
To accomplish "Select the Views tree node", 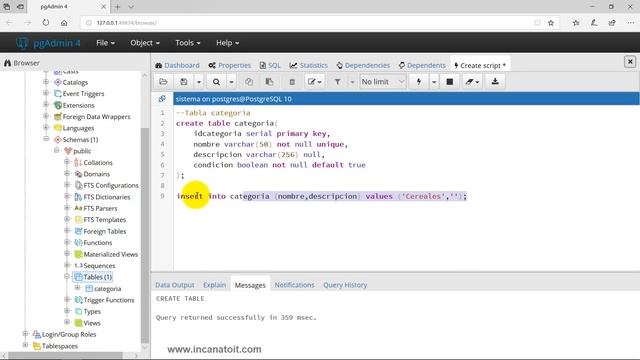I will 92,323.
